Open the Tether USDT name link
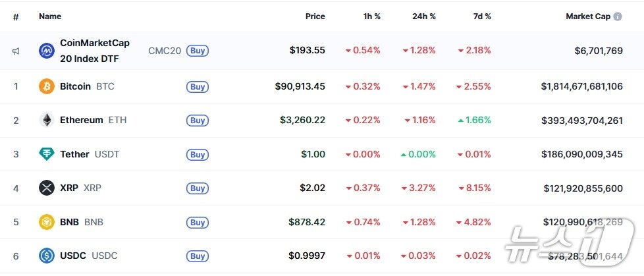The height and width of the screenshot is (276, 644). 74,154
